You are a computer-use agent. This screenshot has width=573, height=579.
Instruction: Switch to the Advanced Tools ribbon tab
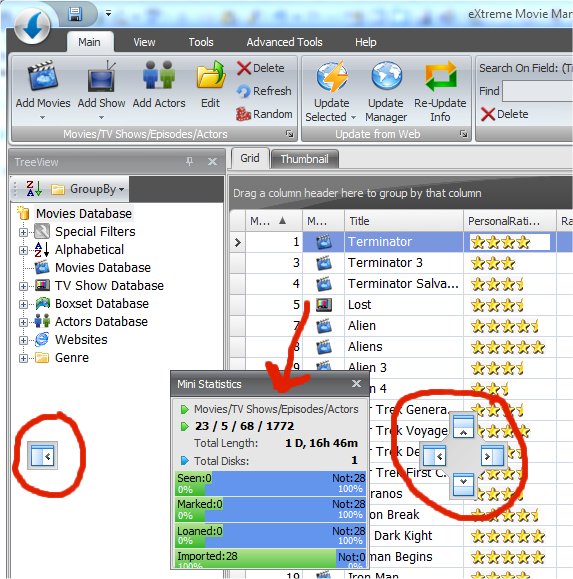[284, 42]
